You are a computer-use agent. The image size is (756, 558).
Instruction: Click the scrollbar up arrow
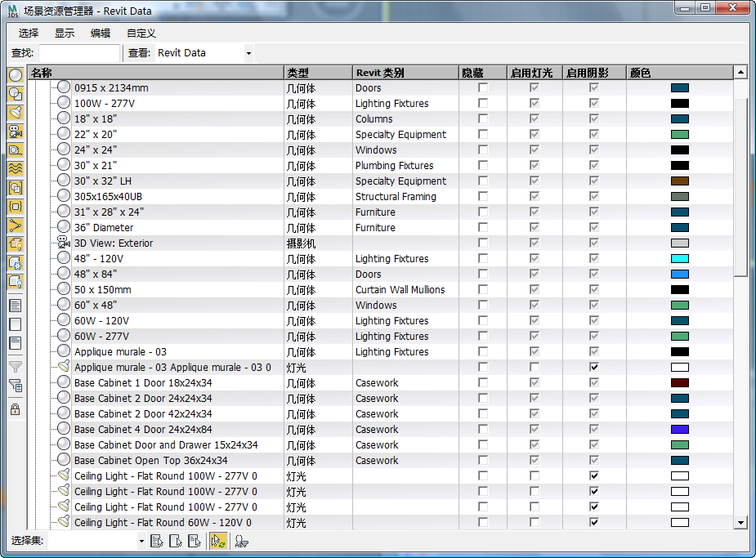click(740, 73)
